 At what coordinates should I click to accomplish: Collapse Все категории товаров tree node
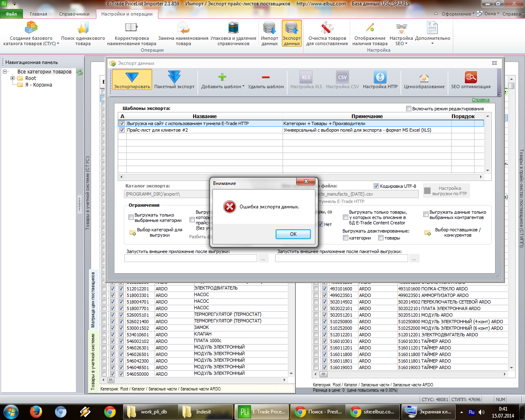[5, 72]
